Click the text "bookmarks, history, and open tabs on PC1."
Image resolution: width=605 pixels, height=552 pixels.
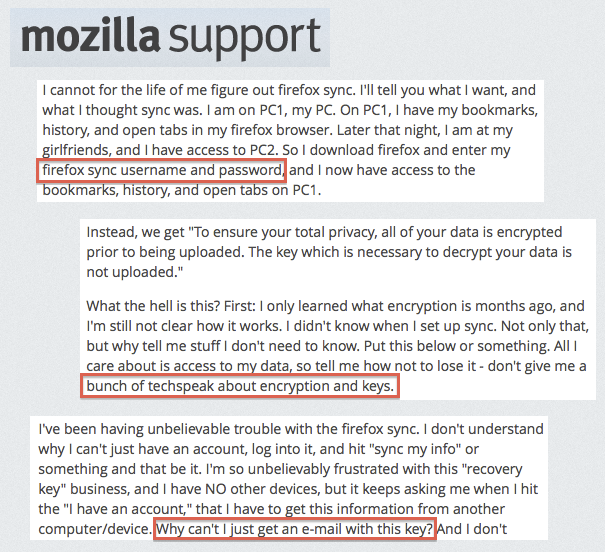[x=182, y=190]
